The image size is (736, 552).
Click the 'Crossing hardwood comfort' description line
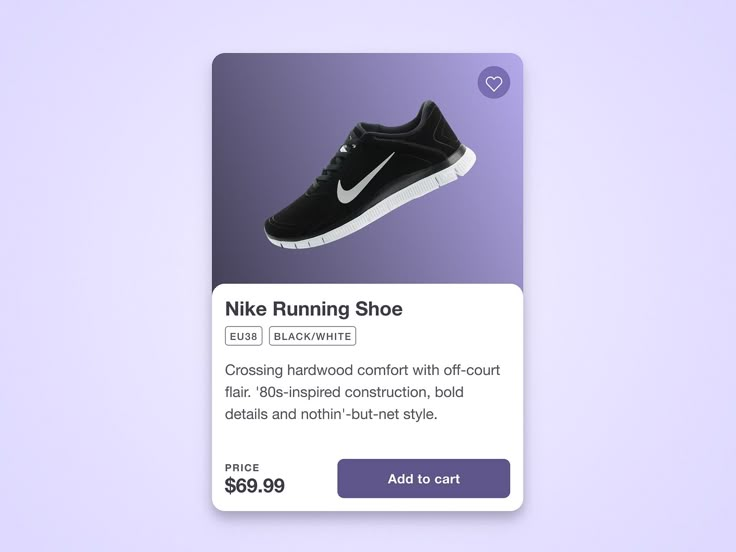[x=362, y=370]
